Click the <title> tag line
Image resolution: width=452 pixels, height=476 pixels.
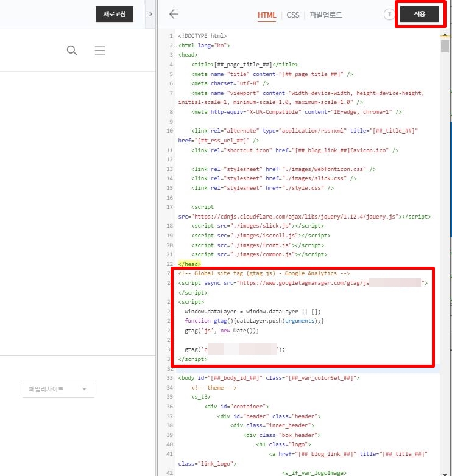(244, 65)
